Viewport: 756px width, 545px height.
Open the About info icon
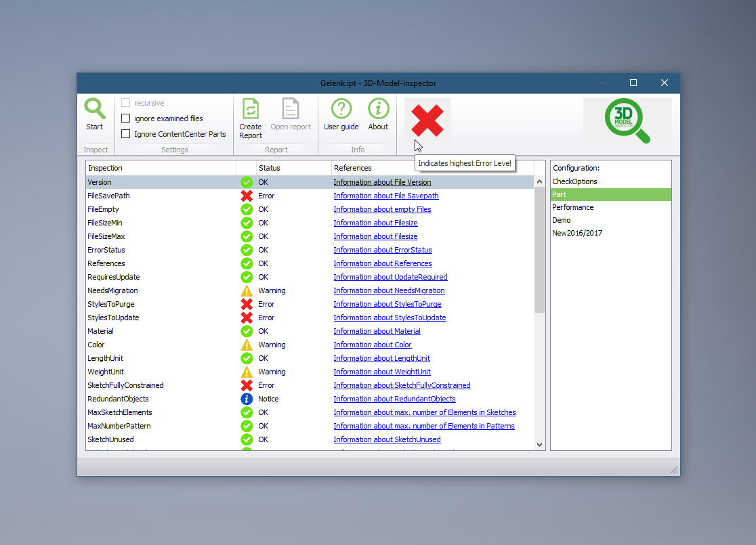[378, 109]
